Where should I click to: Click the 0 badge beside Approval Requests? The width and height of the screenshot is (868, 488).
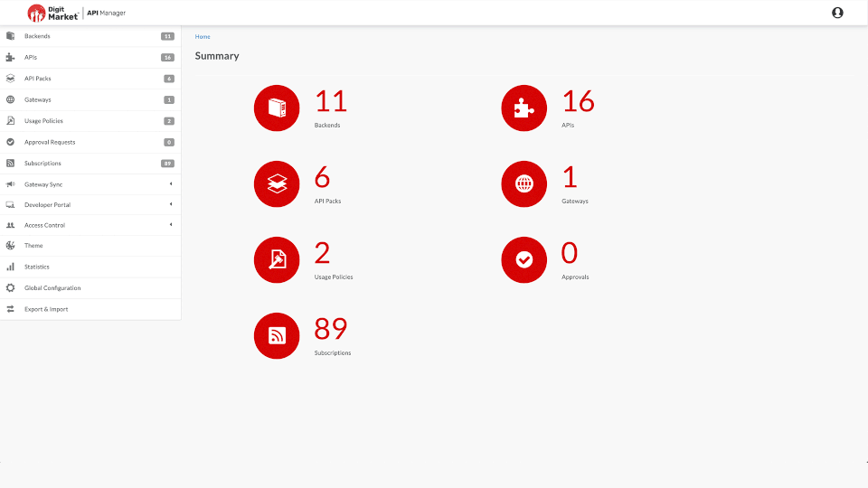coord(169,142)
